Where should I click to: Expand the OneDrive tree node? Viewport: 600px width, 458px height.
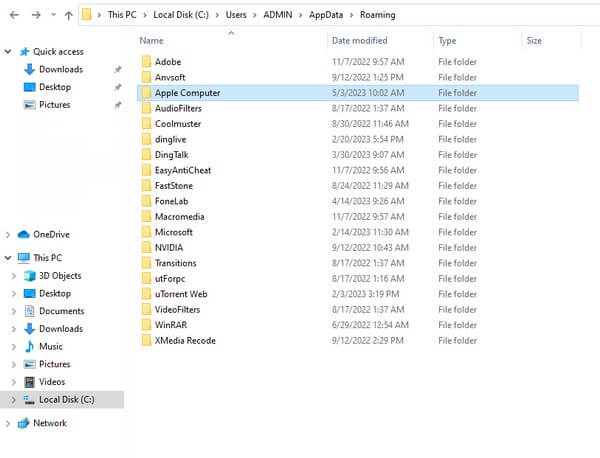tap(8, 235)
